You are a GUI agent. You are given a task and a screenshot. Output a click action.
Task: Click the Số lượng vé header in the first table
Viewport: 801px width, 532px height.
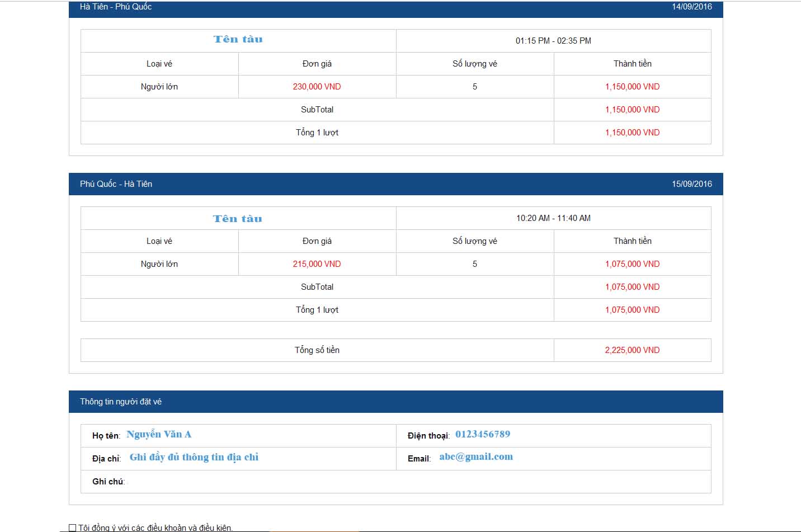[x=475, y=64]
